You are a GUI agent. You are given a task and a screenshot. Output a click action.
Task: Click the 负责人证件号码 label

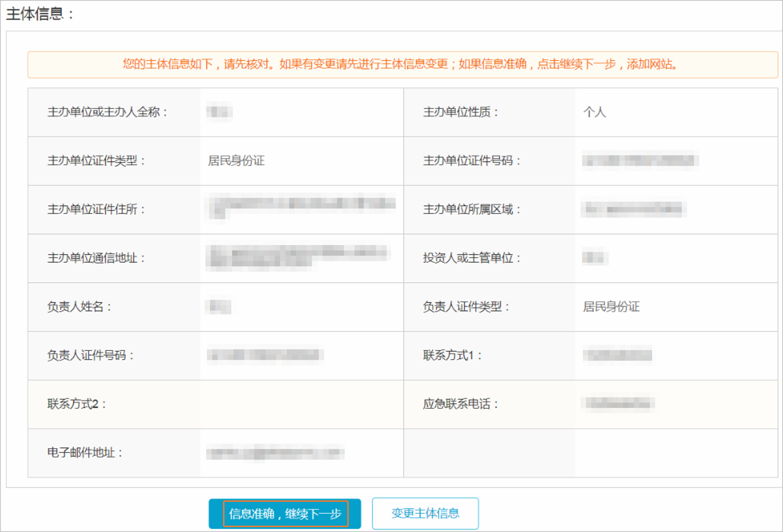coord(91,355)
